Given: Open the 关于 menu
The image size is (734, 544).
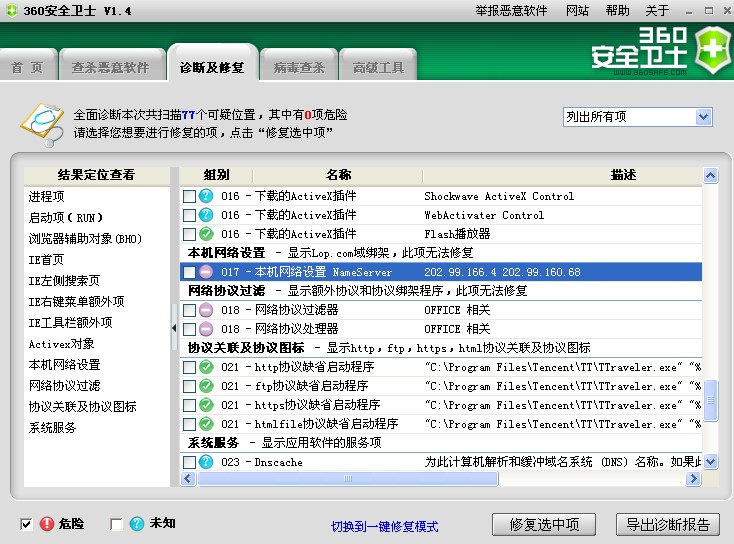Looking at the screenshot, I should [657, 10].
